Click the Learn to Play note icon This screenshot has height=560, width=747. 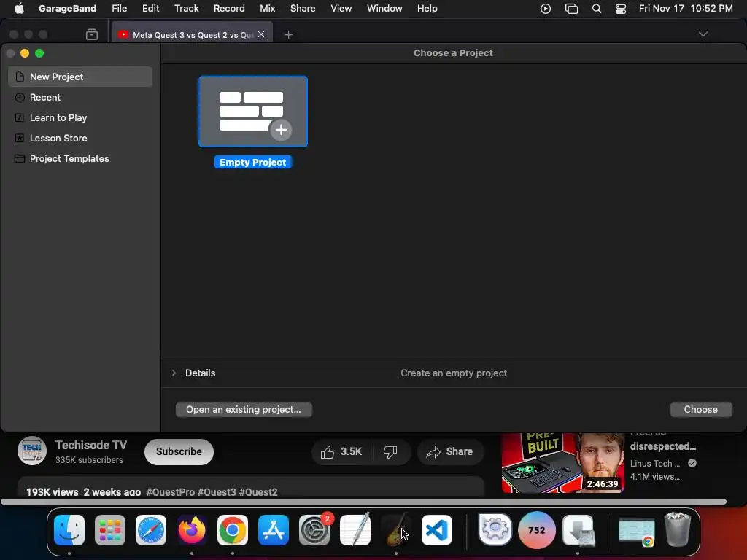point(20,117)
